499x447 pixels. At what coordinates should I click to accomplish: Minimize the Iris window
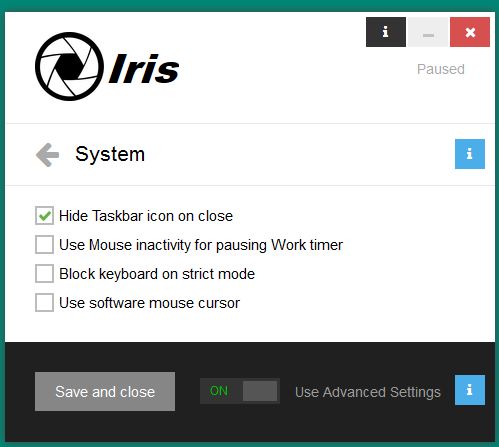pyautogui.click(x=428, y=32)
